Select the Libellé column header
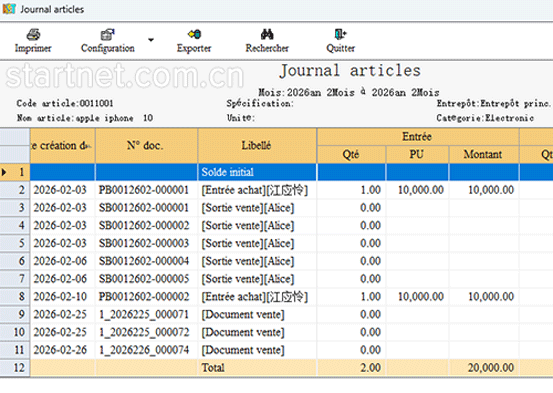553x393 pixels. tap(257, 145)
